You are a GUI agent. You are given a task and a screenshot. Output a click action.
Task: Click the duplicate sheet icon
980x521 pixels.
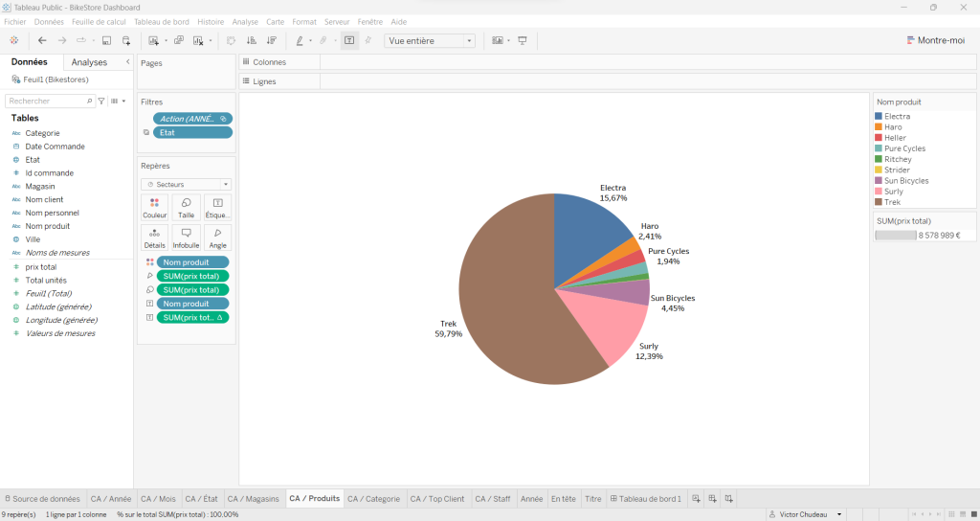179,40
